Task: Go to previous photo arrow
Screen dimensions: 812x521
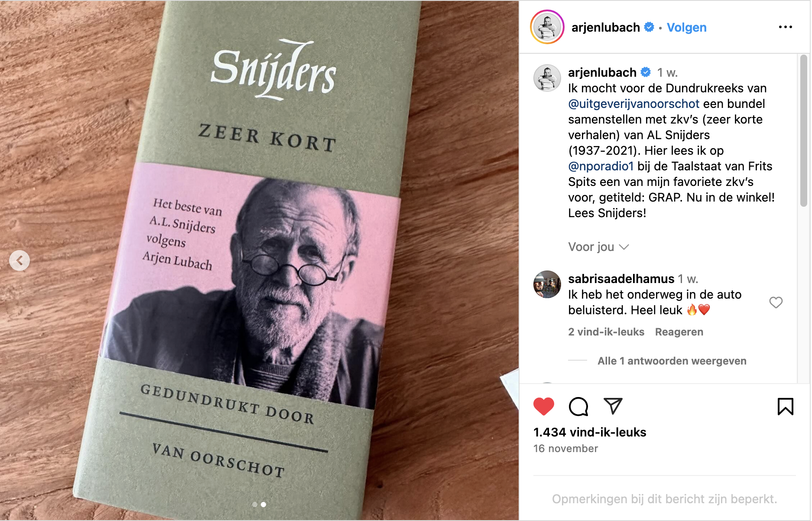Action: (x=19, y=260)
